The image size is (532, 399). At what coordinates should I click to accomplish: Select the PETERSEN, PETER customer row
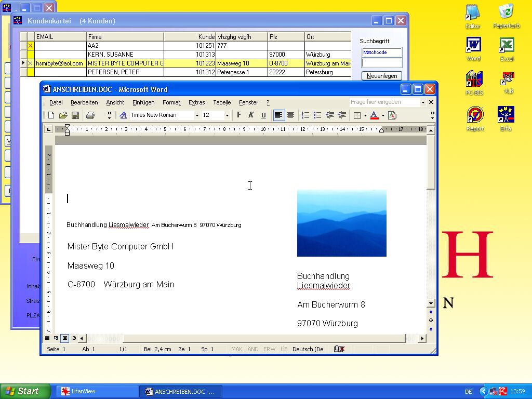[x=185, y=72]
